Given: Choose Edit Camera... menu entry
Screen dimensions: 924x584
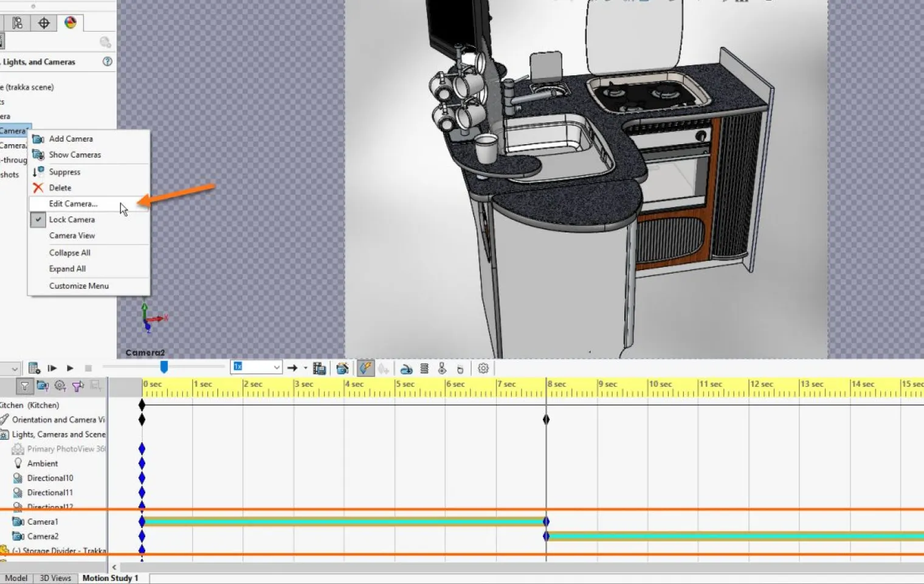Looking at the screenshot, I should point(89,204).
